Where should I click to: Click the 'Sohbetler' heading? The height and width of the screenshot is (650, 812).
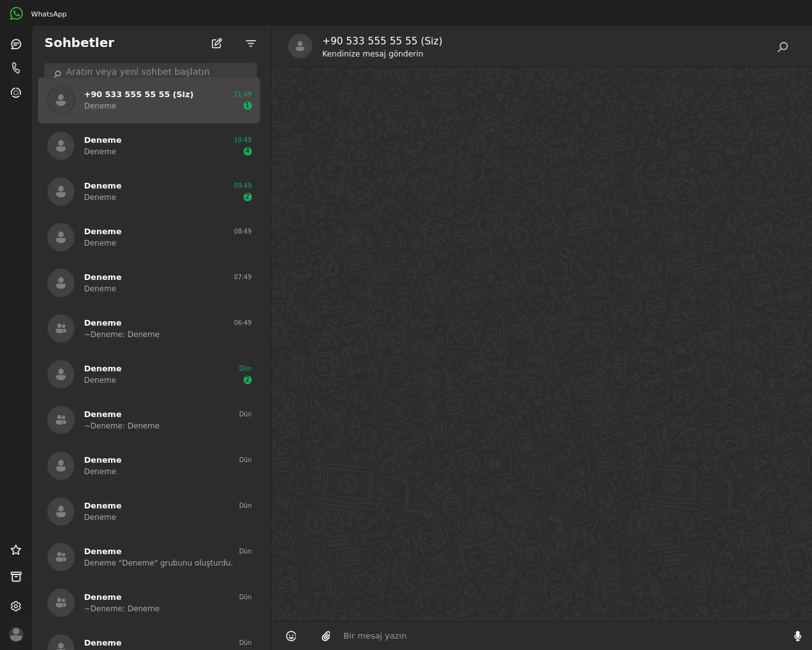[79, 43]
